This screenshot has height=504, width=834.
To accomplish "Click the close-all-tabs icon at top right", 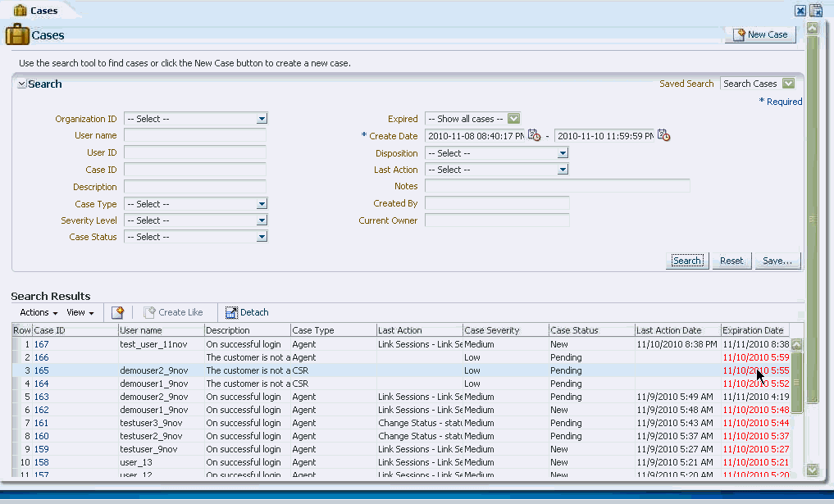I will (x=816, y=11).
